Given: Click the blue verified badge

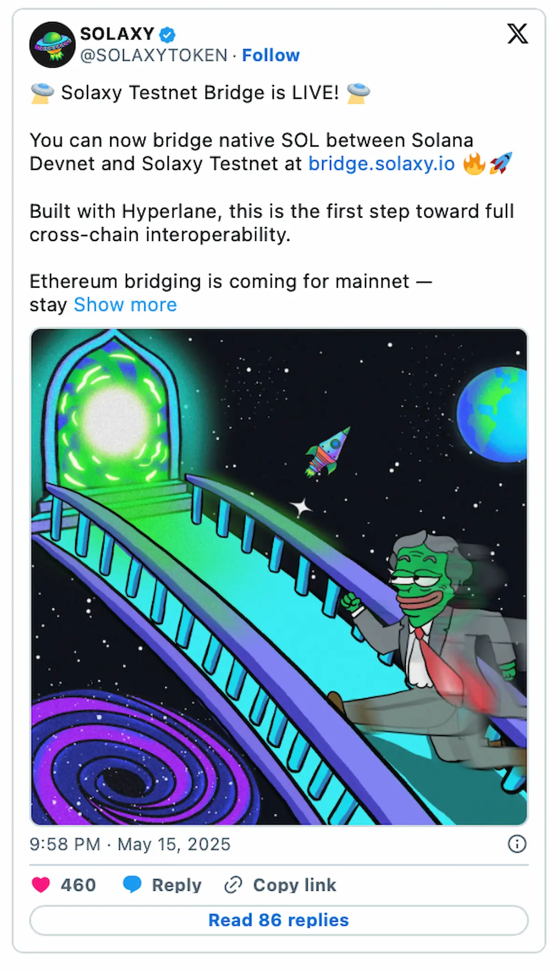Looking at the screenshot, I should [167, 34].
